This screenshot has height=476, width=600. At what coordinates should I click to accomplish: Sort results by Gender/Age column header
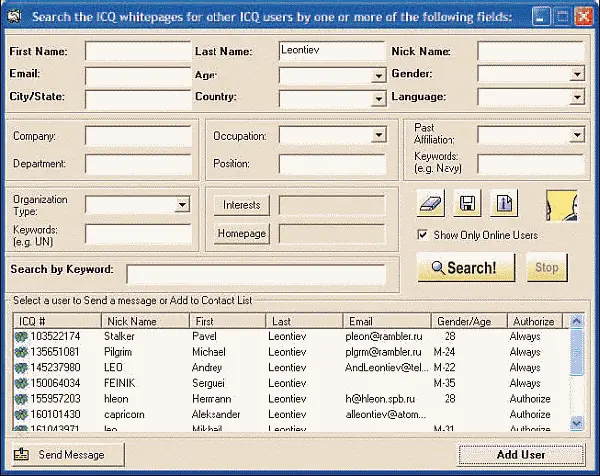tap(469, 321)
